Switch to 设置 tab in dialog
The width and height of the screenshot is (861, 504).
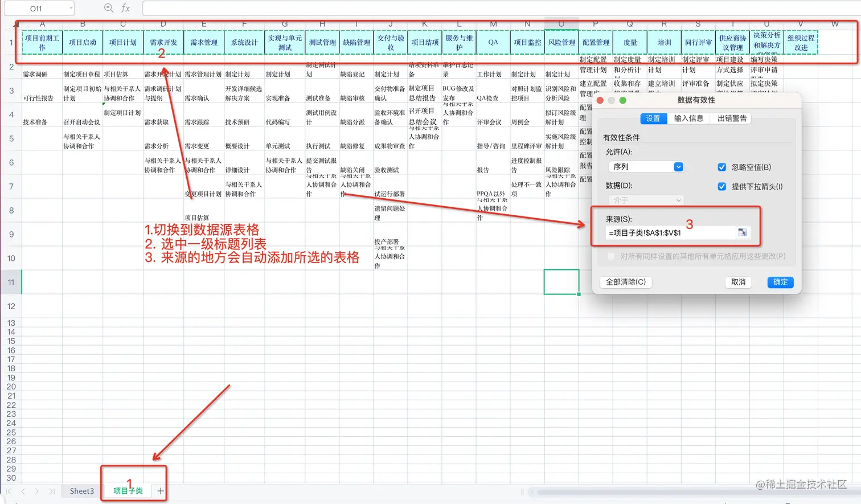653,118
